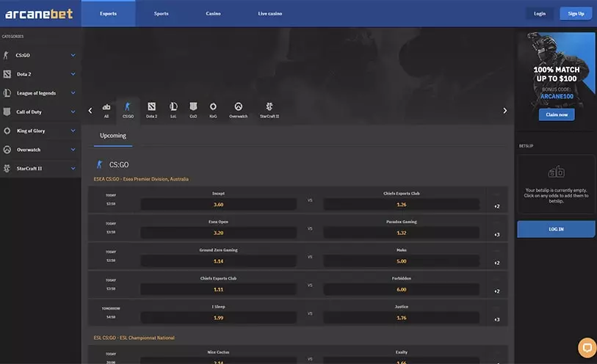Bet on Esea Open at 3.20
The image size is (597, 364).
(x=219, y=233)
